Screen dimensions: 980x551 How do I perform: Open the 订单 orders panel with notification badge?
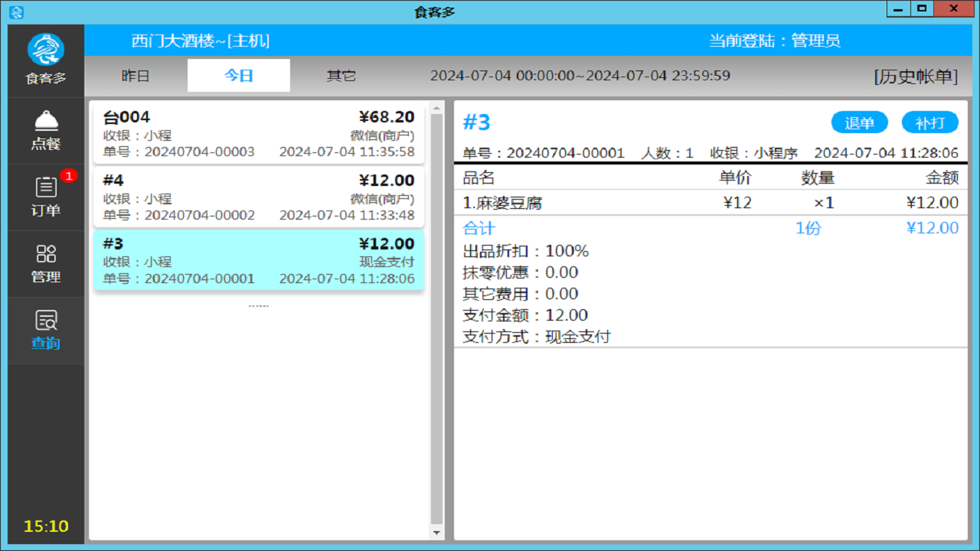(x=46, y=197)
